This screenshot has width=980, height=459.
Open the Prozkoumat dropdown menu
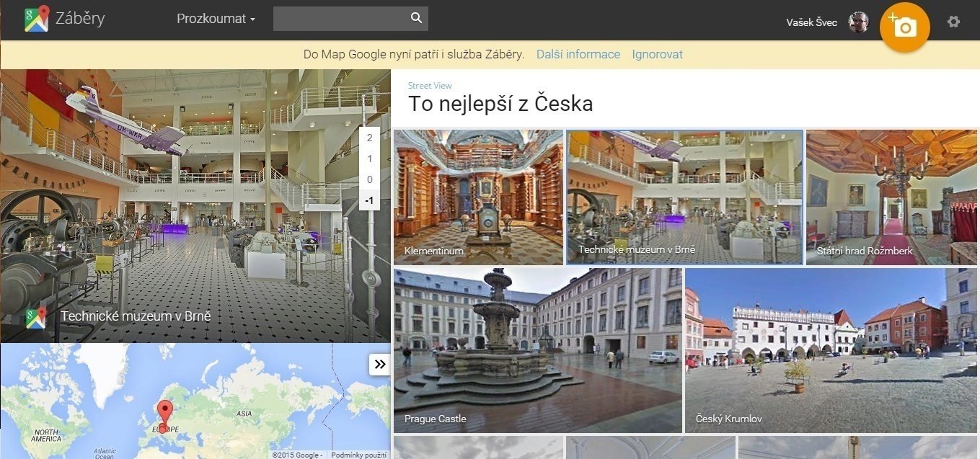(216, 19)
